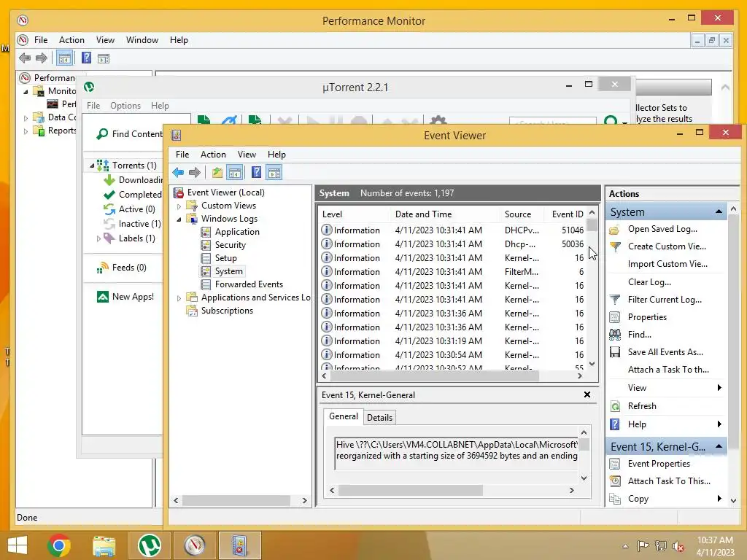Viewport: 747px width, 560px height.
Task: Click Clear Log action
Action: 649,282
